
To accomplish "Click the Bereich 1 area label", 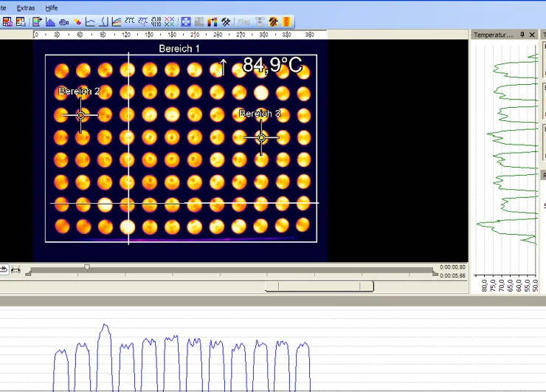I will pos(179,49).
